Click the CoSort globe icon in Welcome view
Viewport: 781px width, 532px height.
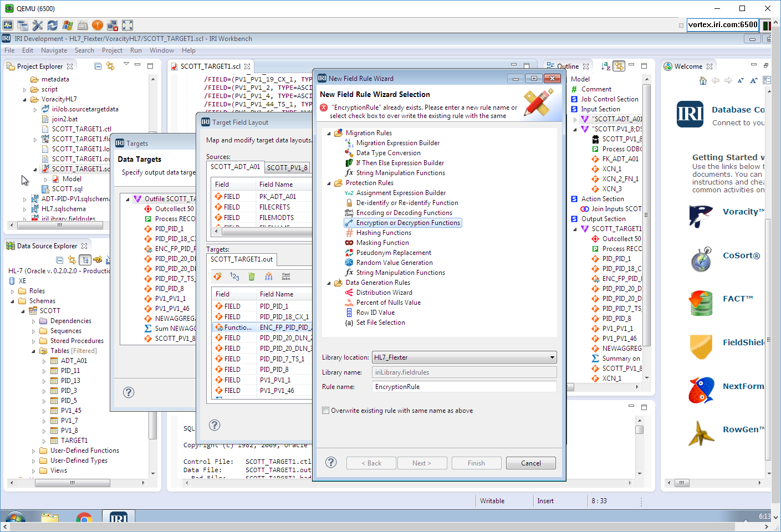point(701,259)
